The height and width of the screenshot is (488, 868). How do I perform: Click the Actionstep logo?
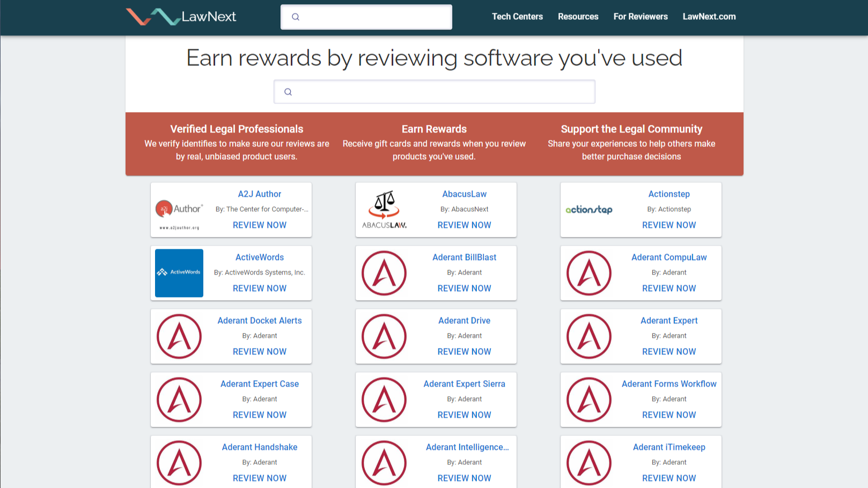tap(589, 210)
